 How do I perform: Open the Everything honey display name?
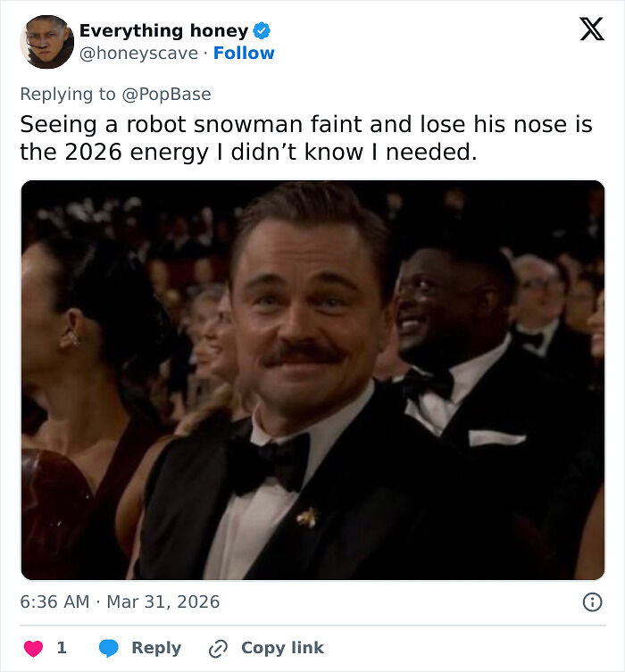coord(163,30)
